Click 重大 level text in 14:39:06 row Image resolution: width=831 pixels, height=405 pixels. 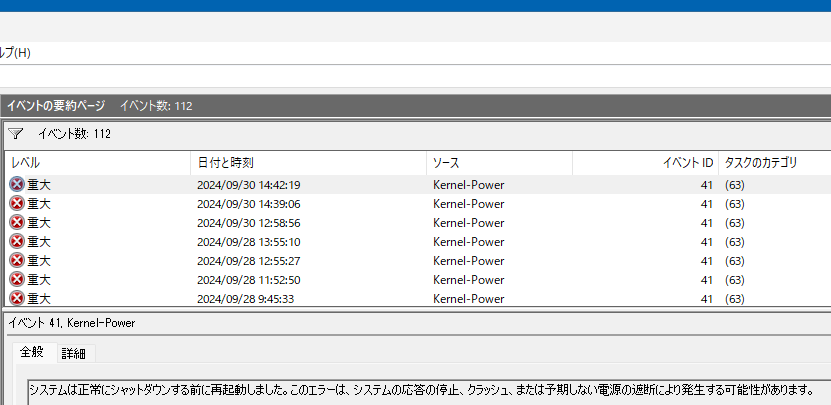point(39,204)
